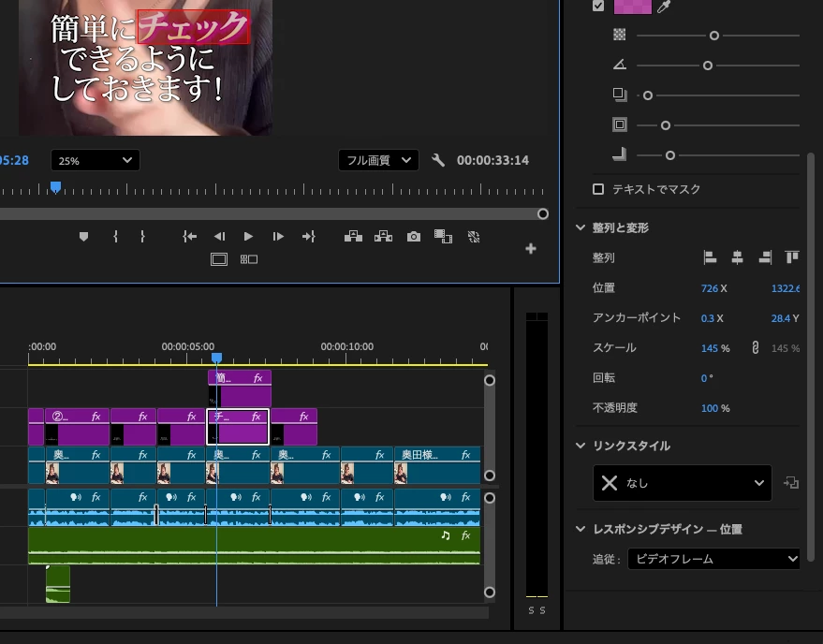
Task: Click the Play button in the program monitor
Action: [x=248, y=237]
